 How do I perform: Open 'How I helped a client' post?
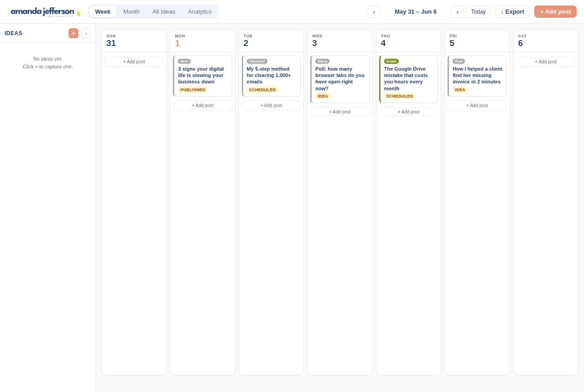[x=477, y=76]
